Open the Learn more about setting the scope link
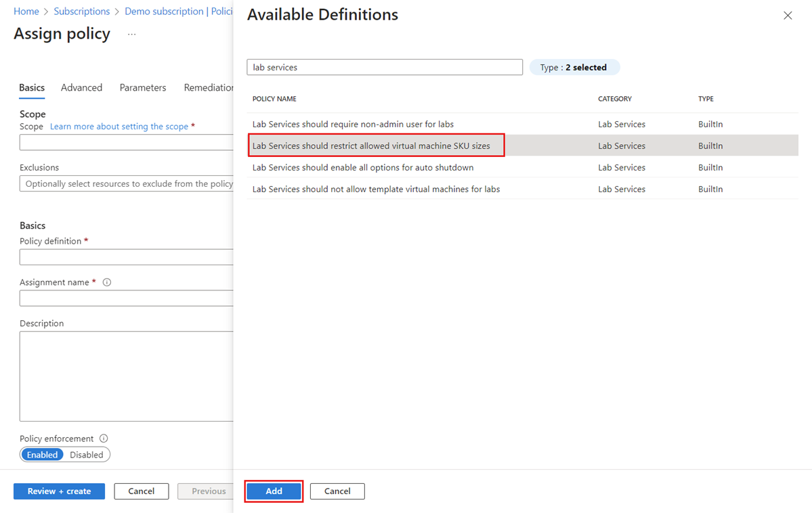812x513 pixels. [119, 127]
